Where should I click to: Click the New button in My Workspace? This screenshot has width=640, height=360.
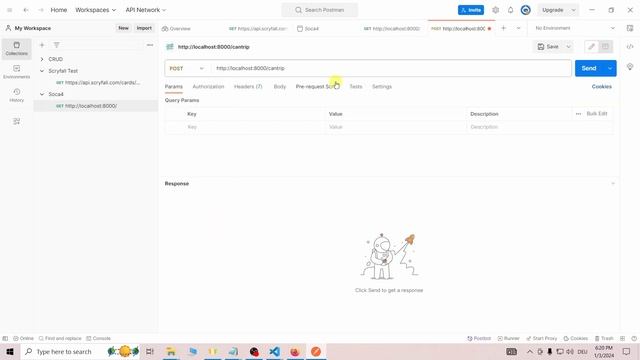coord(123,28)
